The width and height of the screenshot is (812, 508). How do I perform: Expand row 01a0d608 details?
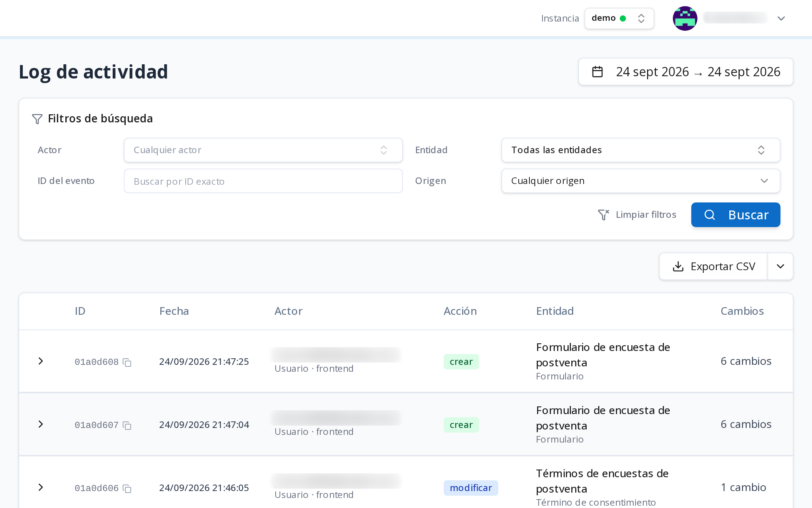(x=41, y=361)
